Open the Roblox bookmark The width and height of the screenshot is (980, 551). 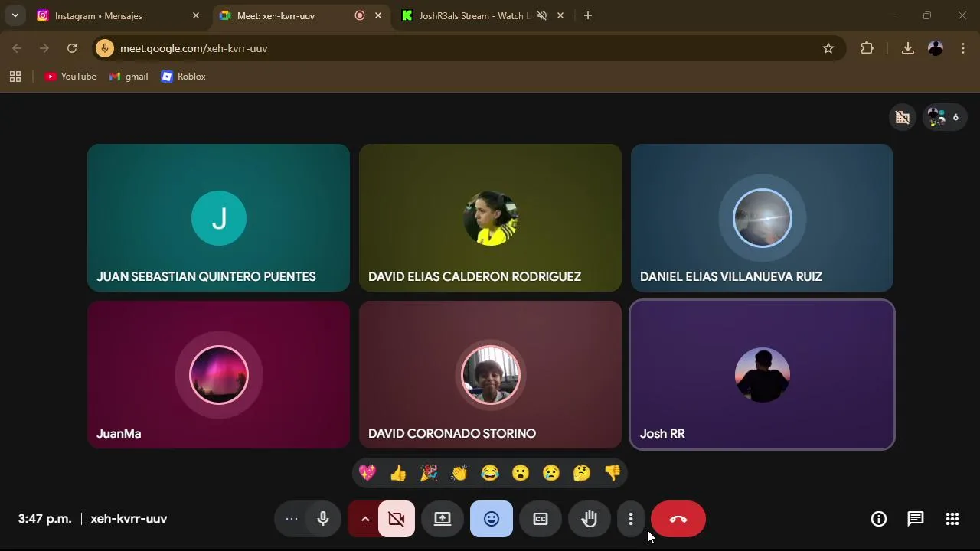(x=184, y=77)
